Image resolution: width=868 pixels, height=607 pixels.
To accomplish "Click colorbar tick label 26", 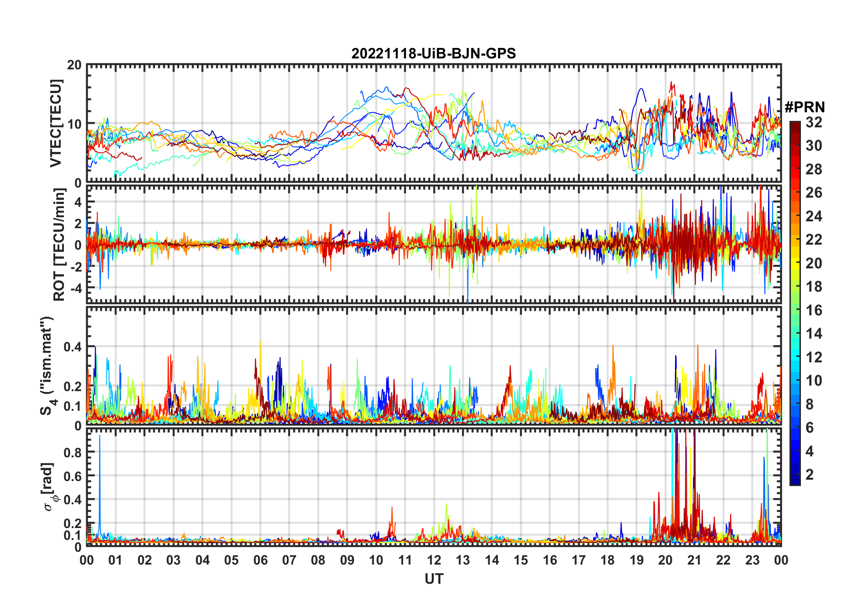I will click(x=814, y=193).
